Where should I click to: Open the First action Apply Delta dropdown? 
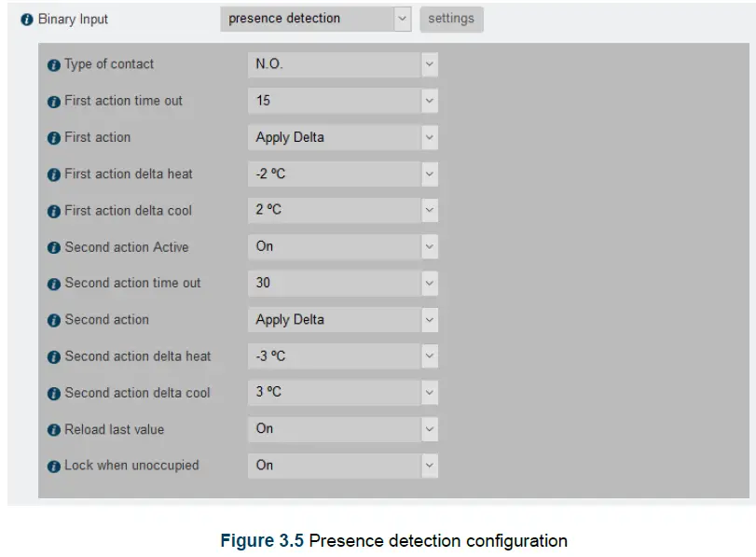(342, 137)
